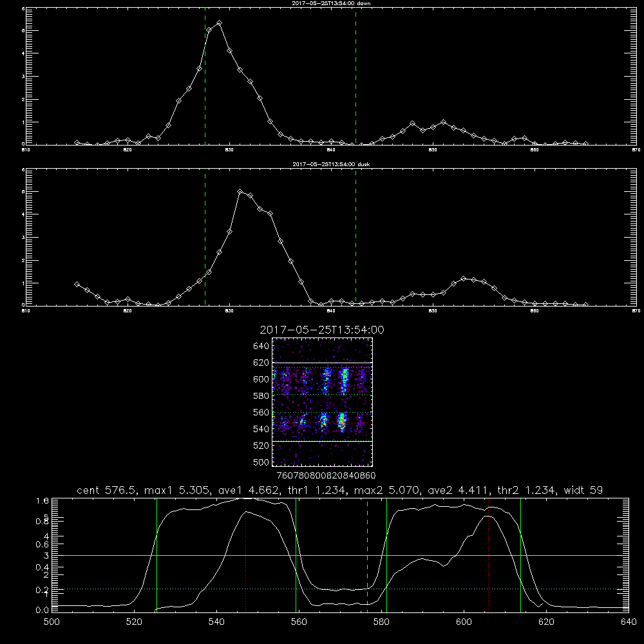Select the 'ave2 4.411' value in the stats line
Screen dimensions: 644x644
click(460, 490)
